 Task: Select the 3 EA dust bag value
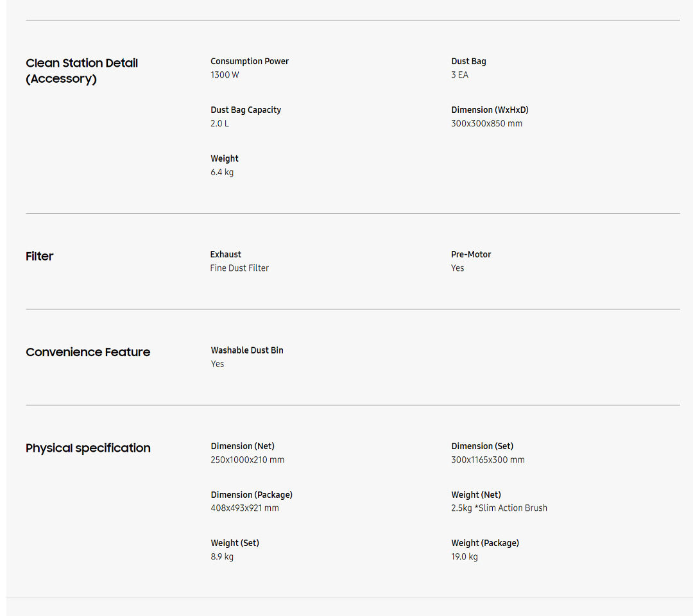pos(459,75)
